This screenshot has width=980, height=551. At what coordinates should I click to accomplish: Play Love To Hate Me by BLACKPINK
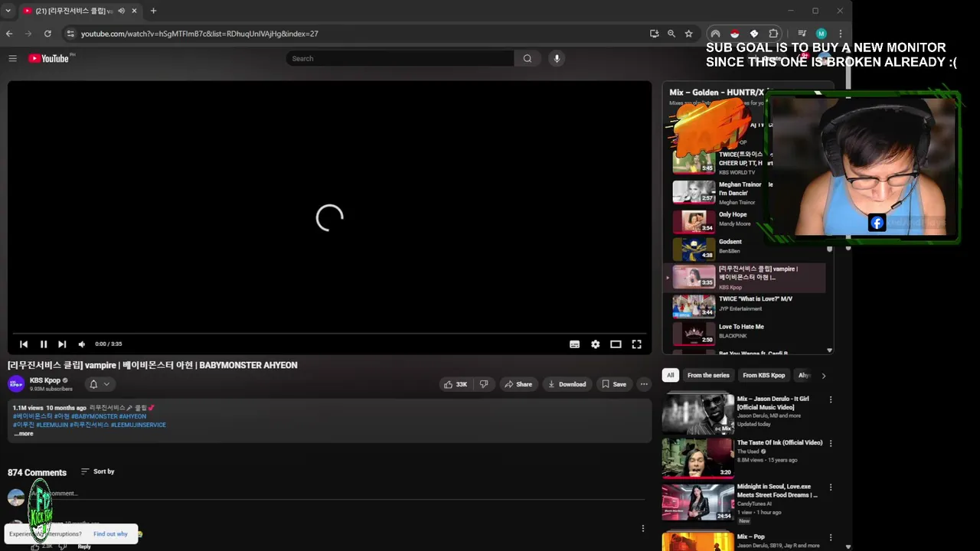(746, 333)
